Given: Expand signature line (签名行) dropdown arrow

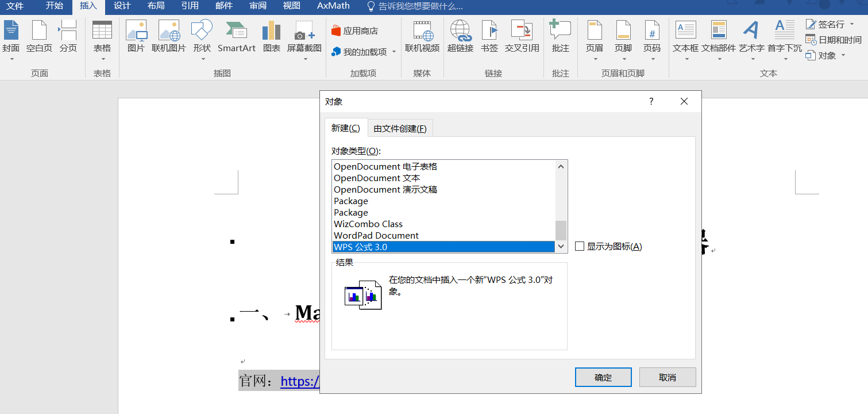Looking at the screenshot, I should pos(851,24).
